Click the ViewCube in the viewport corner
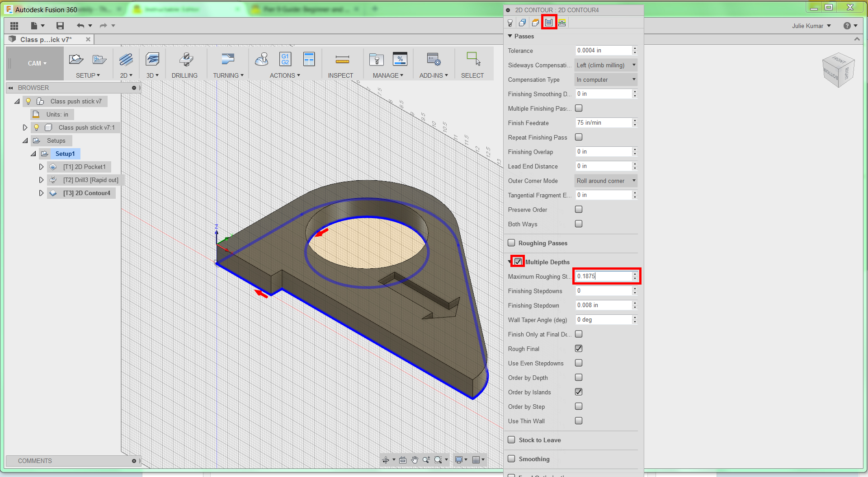 pyautogui.click(x=838, y=70)
